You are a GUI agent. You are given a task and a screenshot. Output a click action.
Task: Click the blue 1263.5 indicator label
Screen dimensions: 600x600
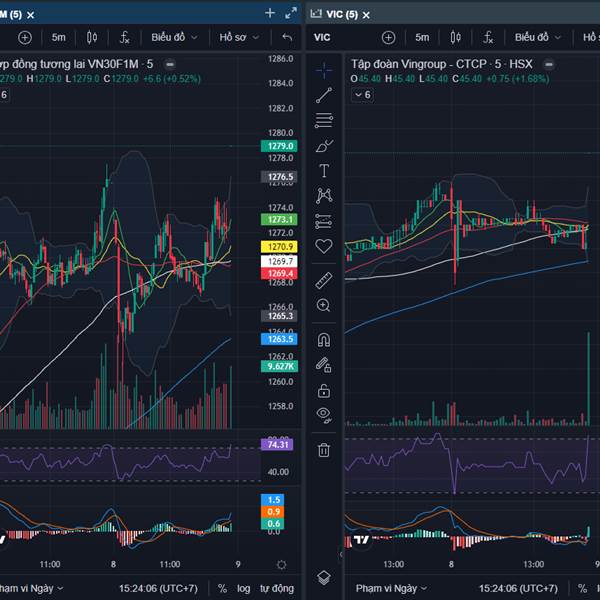pos(279,339)
